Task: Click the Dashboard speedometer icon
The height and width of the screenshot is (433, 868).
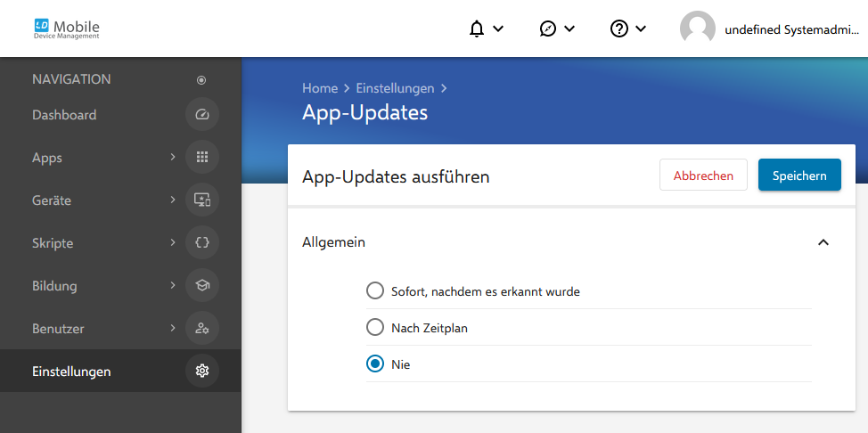Action: [202, 115]
